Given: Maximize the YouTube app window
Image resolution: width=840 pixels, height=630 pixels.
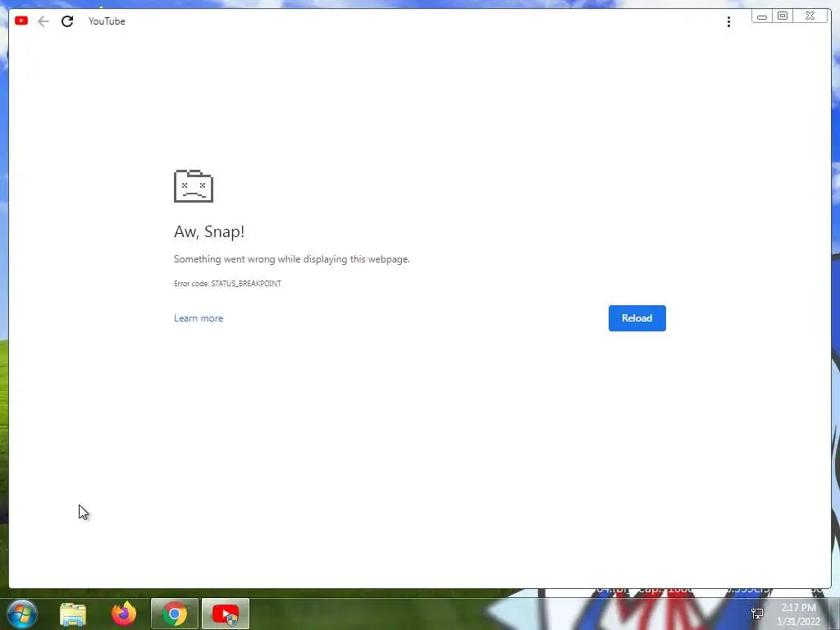Looking at the screenshot, I should 783,16.
